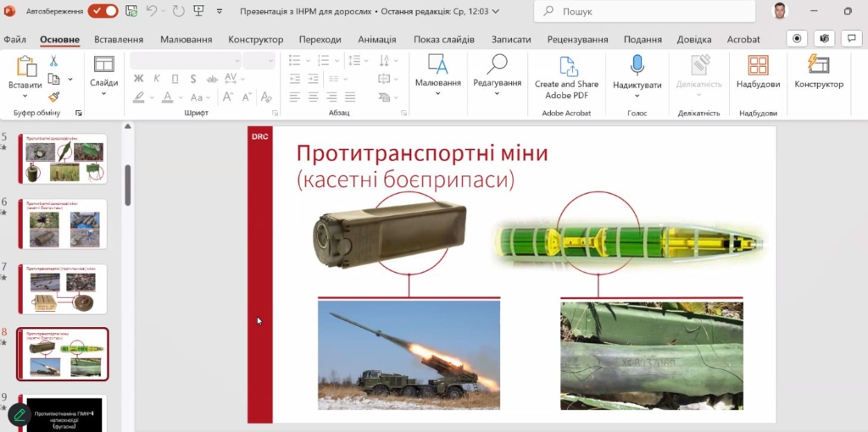The width and height of the screenshot is (868, 432).
Task: Click the record button near comments icon
Action: click(x=797, y=39)
